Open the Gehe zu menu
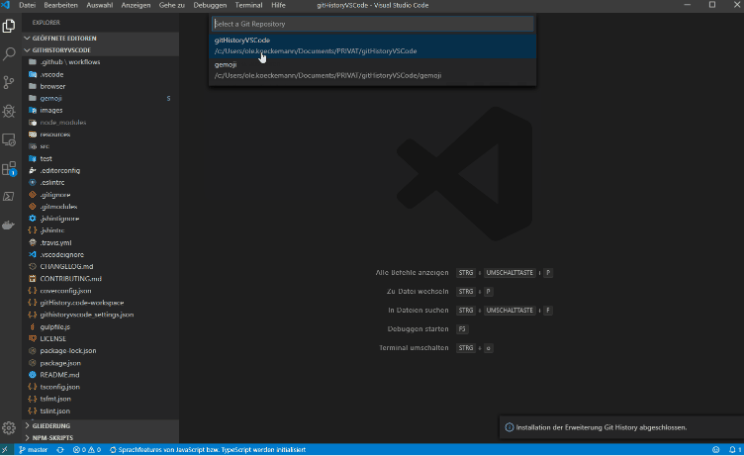 172,5
